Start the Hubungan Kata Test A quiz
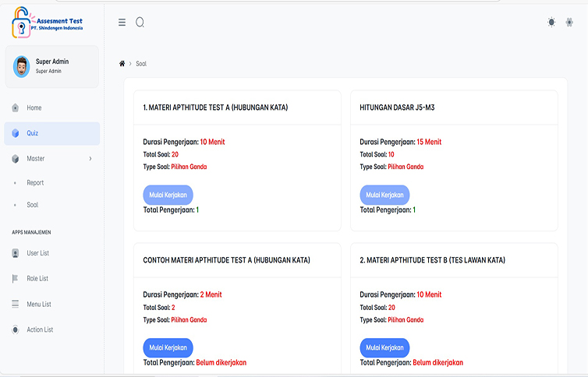Screen dimensions: 588x377 pyautogui.click(x=168, y=195)
